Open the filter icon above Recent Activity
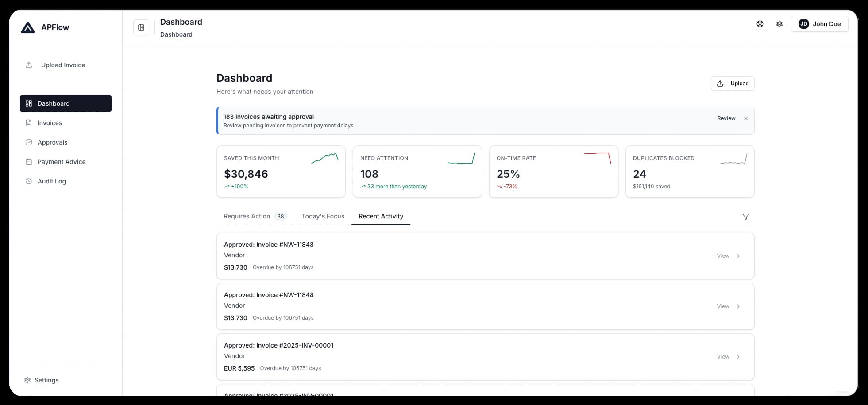 coord(746,217)
